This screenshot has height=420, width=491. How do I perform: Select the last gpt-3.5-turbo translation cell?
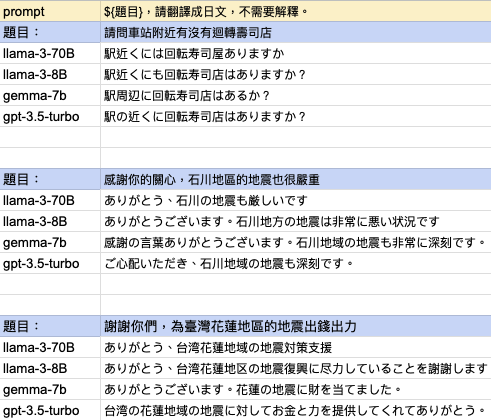point(296,410)
